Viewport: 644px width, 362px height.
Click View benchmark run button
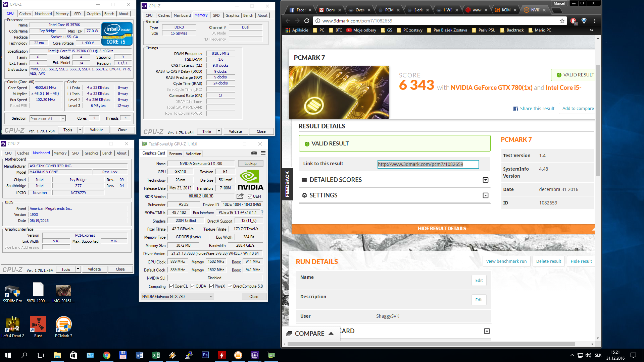[x=506, y=261]
